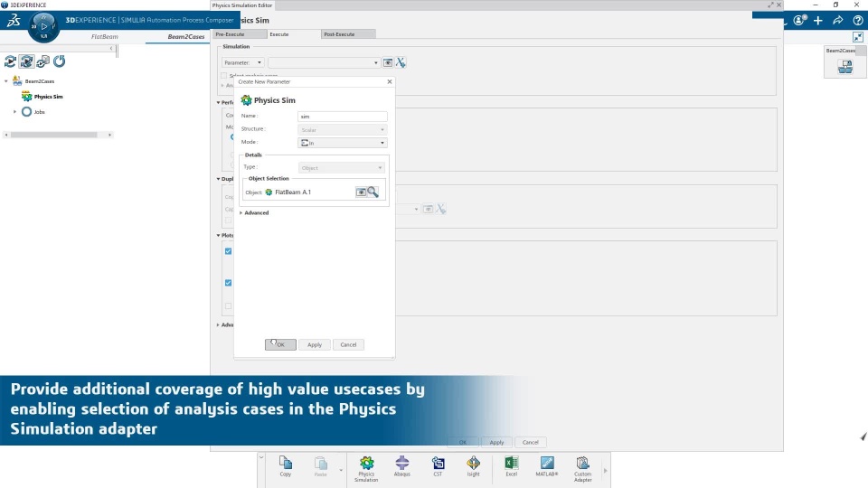Expand the Jobs tree node arrow
The width and height of the screenshot is (868, 488).
(x=15, y=112)
